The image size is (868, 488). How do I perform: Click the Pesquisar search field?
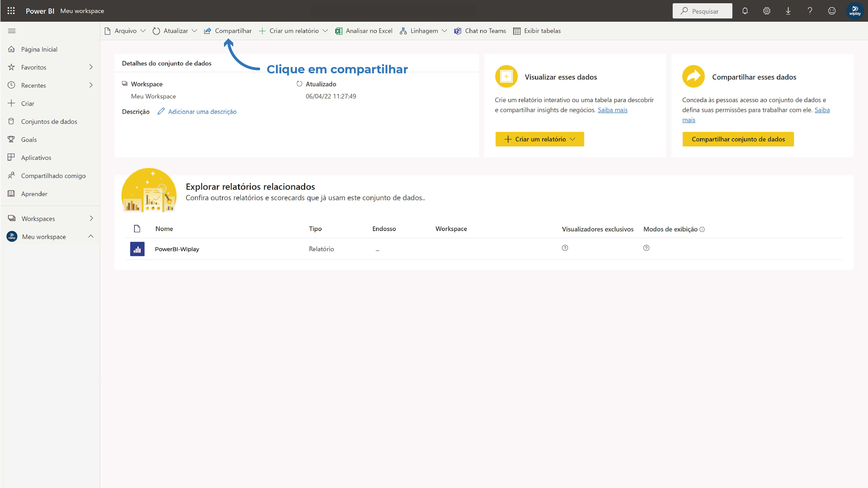coord(702,11)
